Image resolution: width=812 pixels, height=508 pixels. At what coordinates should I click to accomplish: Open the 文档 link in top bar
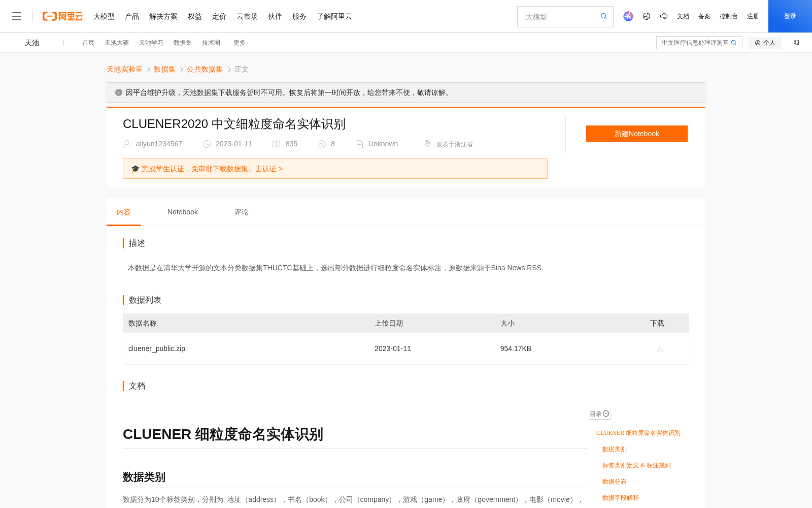683,16
